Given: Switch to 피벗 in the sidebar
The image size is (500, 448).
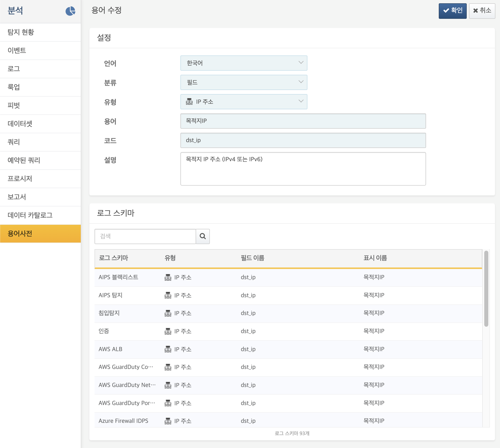Looking at the screenshot, I should point(40,106).
